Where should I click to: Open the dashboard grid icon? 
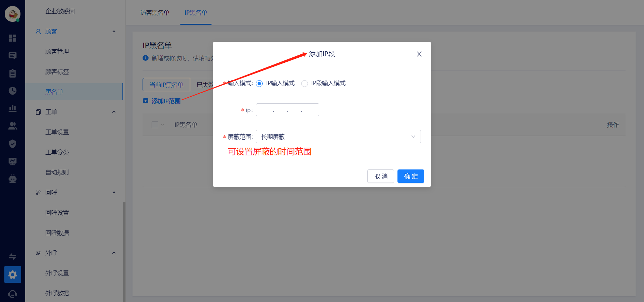coord(12,38)
